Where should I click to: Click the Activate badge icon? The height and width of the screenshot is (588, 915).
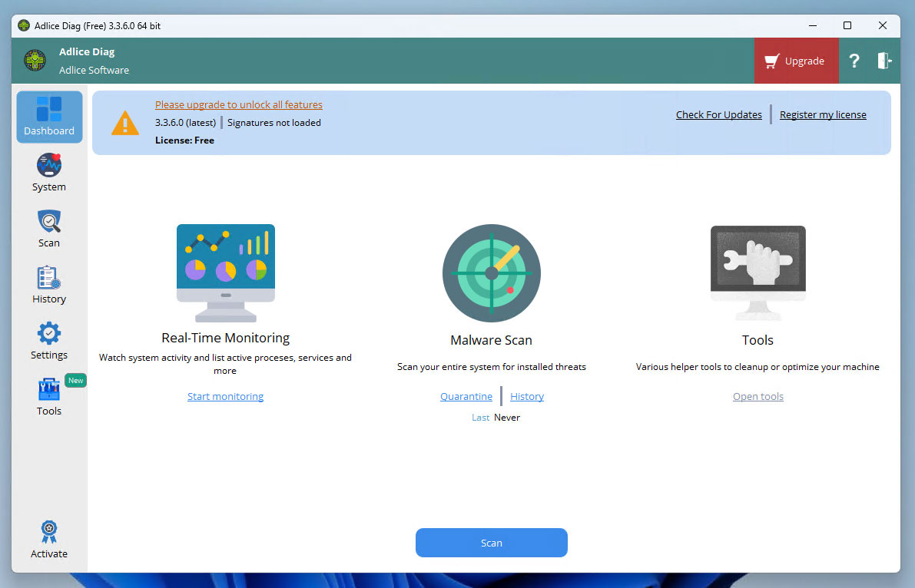(x=49, y=532)
